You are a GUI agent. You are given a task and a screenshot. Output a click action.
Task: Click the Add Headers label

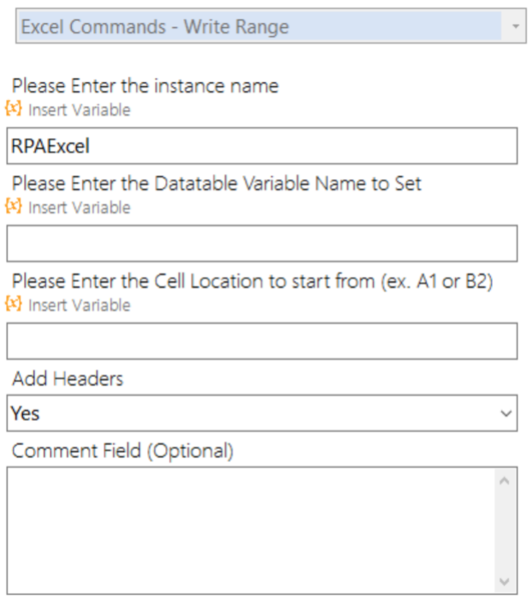[68, 378]
